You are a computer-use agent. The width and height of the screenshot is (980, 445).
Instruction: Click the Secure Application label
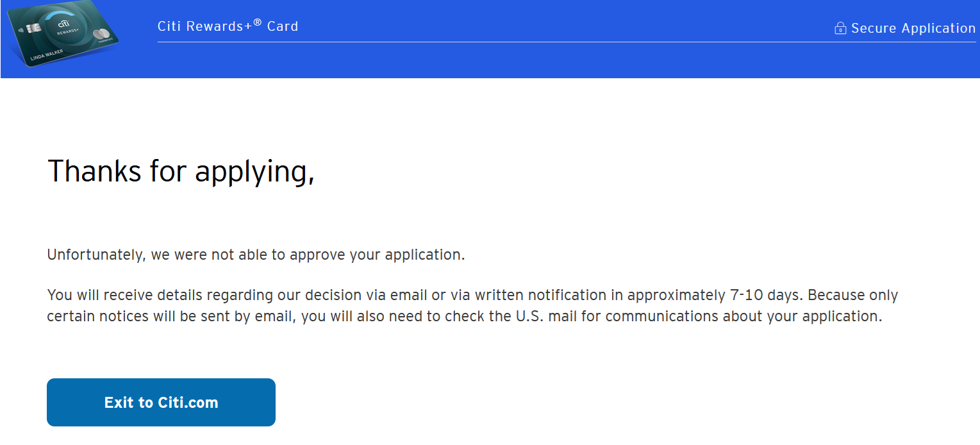[x=913, y=28]
